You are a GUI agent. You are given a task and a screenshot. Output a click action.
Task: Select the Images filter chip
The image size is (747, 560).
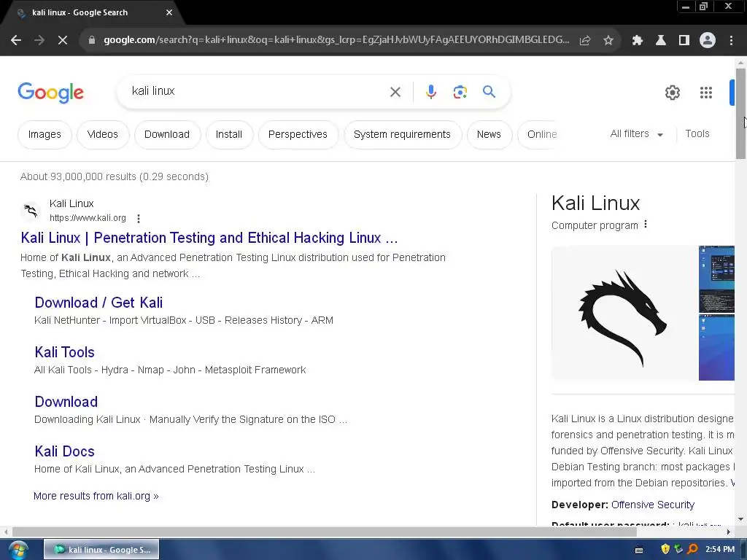[x=44, y=135]
